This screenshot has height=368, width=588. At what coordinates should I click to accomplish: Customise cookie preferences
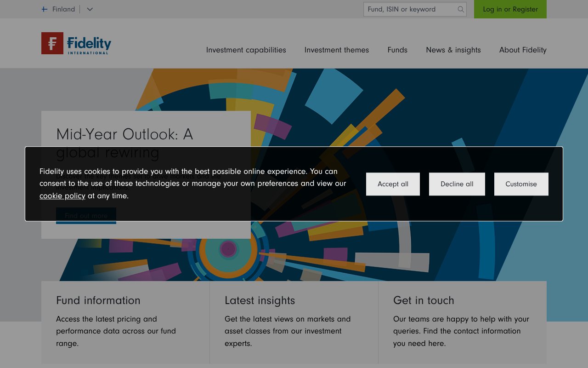pos(521,184)
